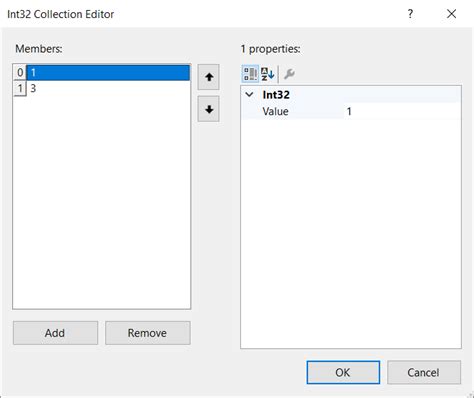Confirm changes with OK
Viewport: 474px width, 398px height.
tap(343, 372)
